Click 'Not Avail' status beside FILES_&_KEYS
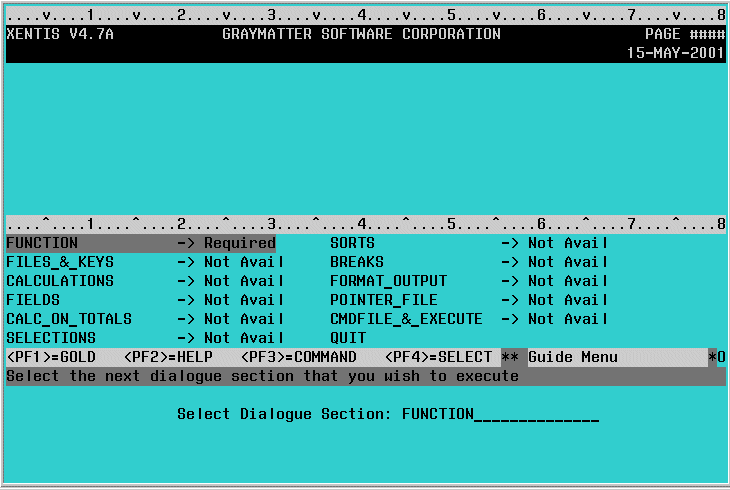 point(243,262)
